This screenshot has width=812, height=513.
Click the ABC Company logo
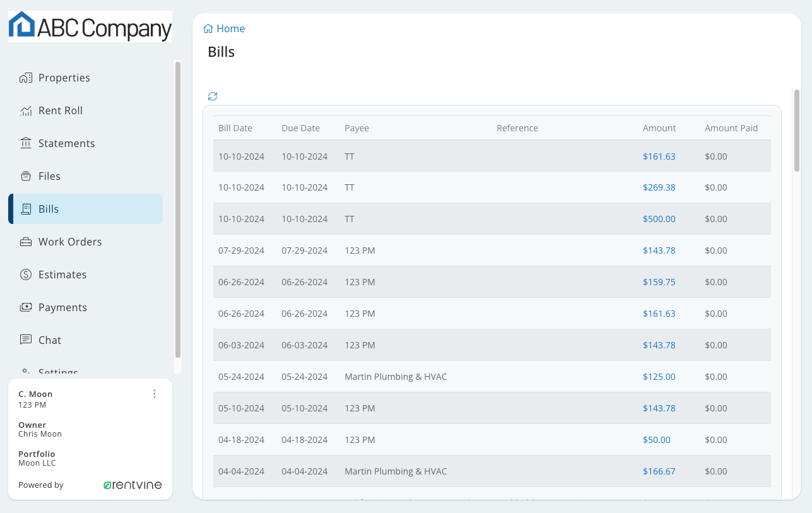coord(90,27)
